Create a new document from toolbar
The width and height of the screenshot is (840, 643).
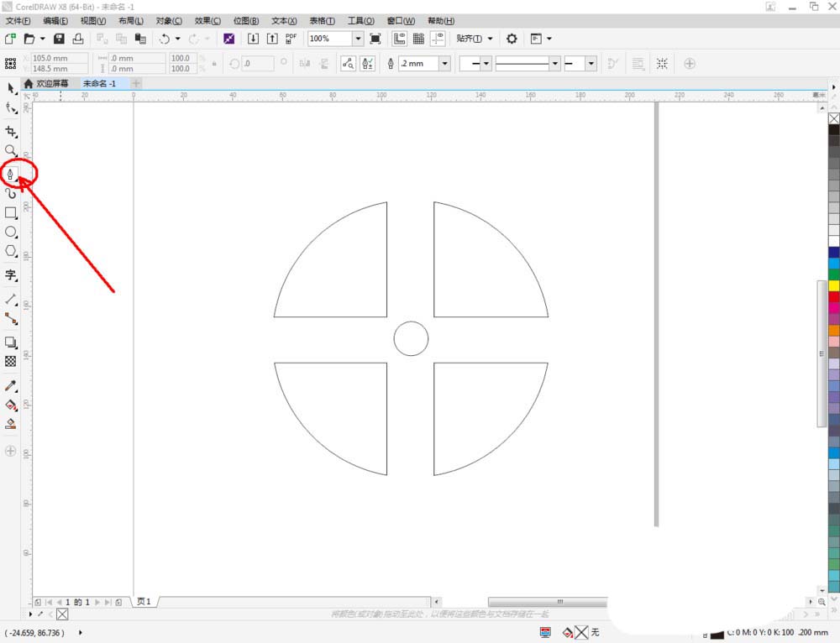(x=10, y=39)
